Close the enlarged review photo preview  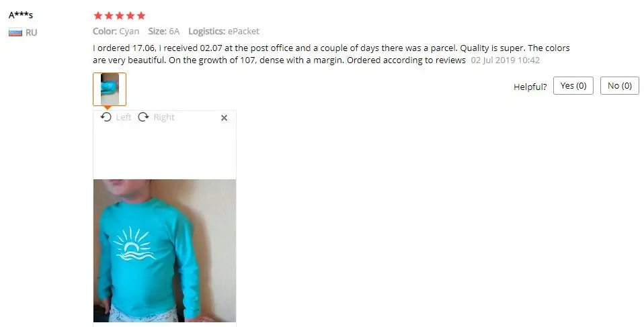point(225,118)
